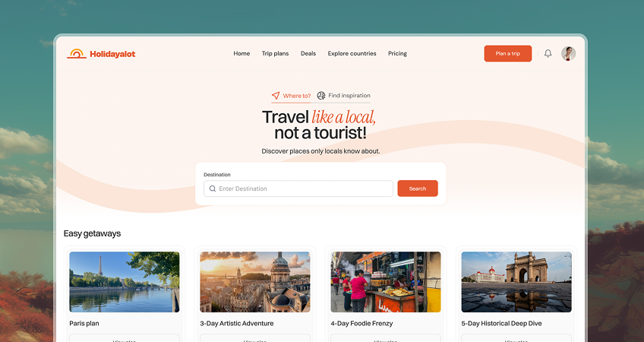Open the 4-Day Foodie Frenzy photo

click(x=386, y=282)
